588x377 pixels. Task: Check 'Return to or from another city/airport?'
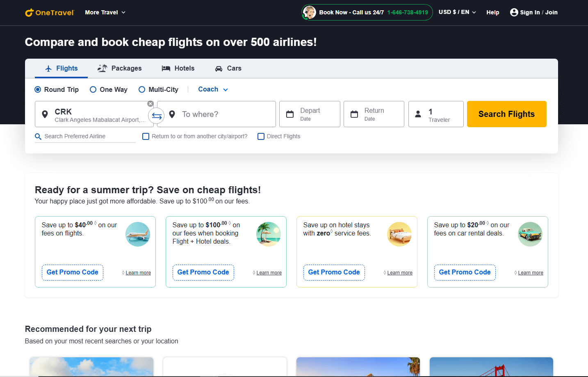point(146,136)
